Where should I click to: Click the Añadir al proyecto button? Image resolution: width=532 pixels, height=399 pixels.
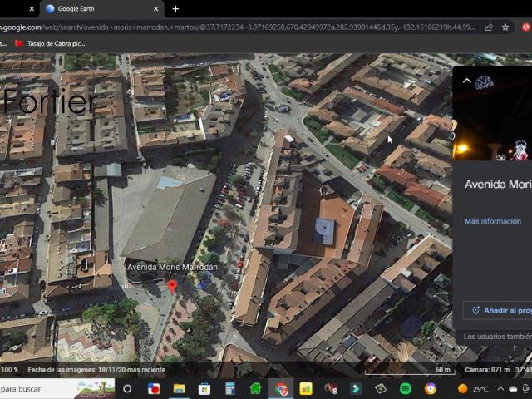click(500, 310)
